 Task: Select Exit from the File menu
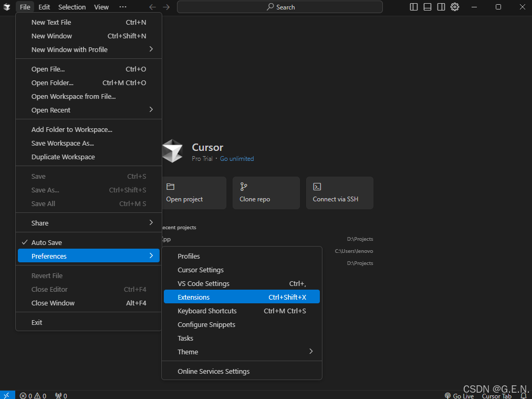point(89,323)
